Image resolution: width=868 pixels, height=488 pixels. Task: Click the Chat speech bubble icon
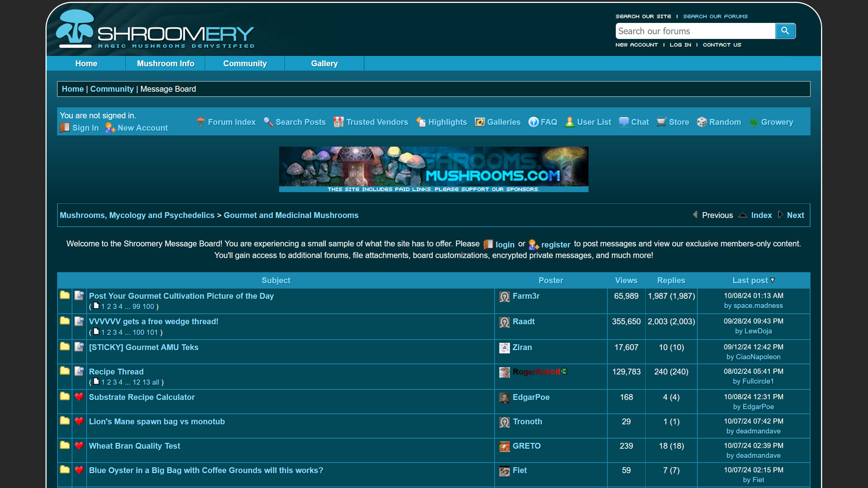(623, 122)
